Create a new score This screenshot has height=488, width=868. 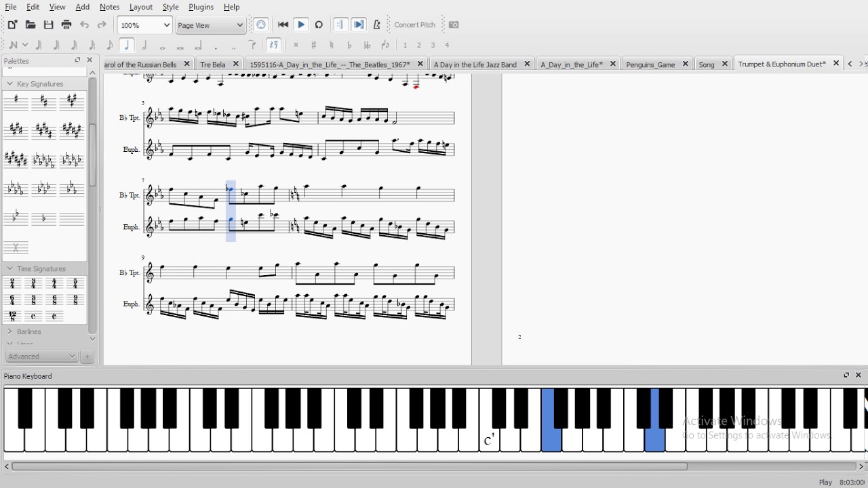coord(12,25)
